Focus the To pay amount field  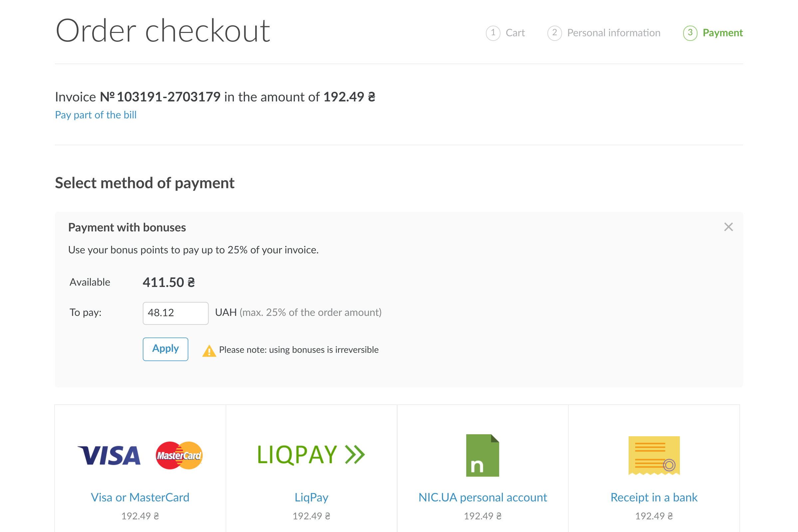coord(175,313)
